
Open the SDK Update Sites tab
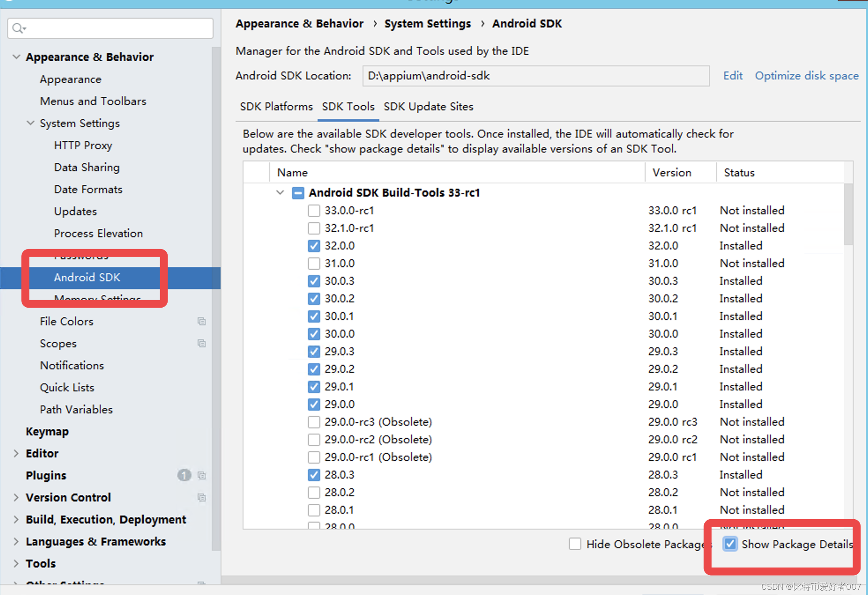pyautogui.click(x=428, y=107)
